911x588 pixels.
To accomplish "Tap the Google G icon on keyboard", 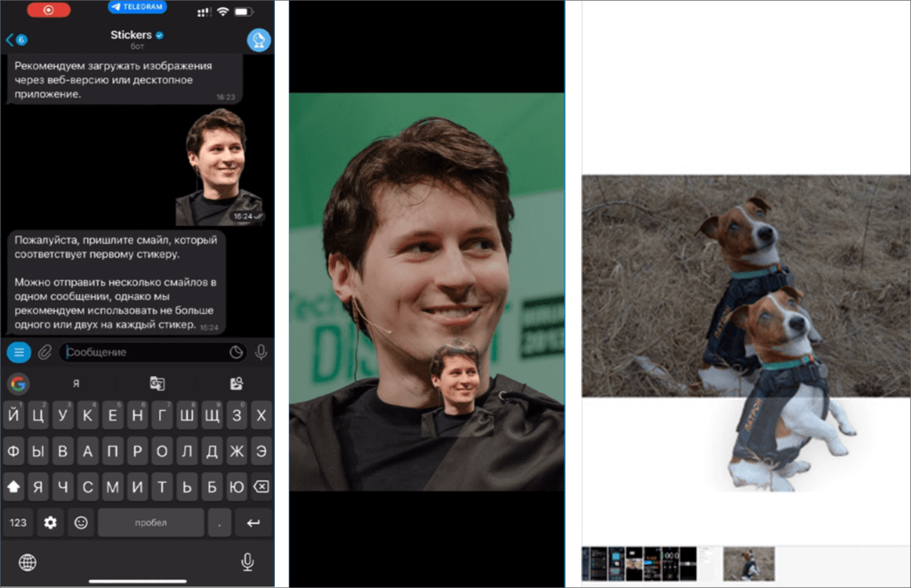I will coord(19,383).
